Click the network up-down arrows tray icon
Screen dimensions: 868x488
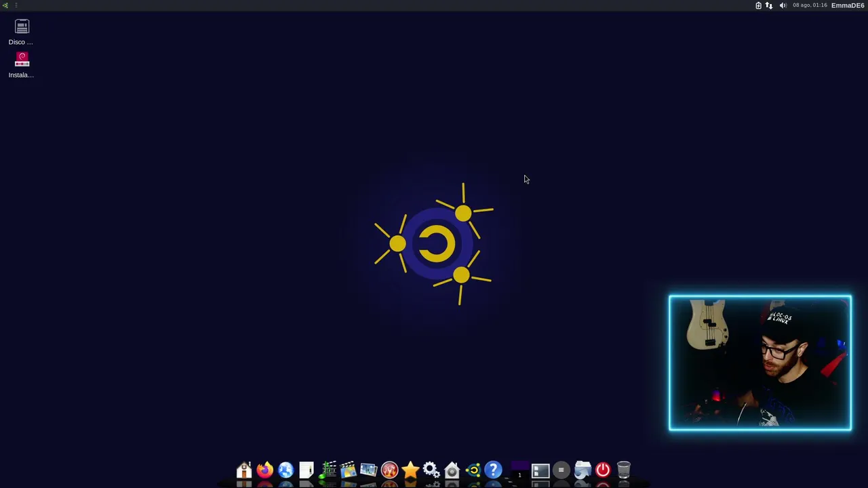pos(769,5)
